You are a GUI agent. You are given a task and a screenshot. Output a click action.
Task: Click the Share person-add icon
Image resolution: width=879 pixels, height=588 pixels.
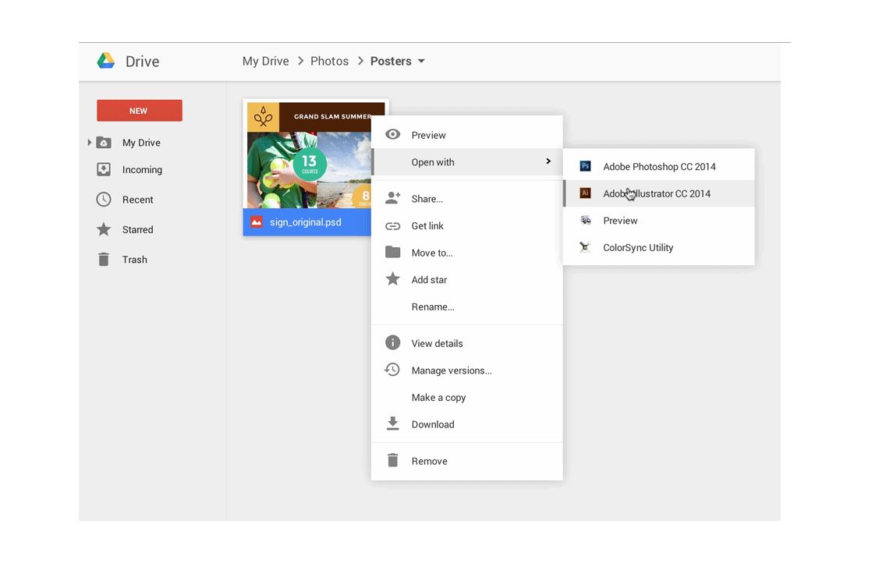coord(393,198)
